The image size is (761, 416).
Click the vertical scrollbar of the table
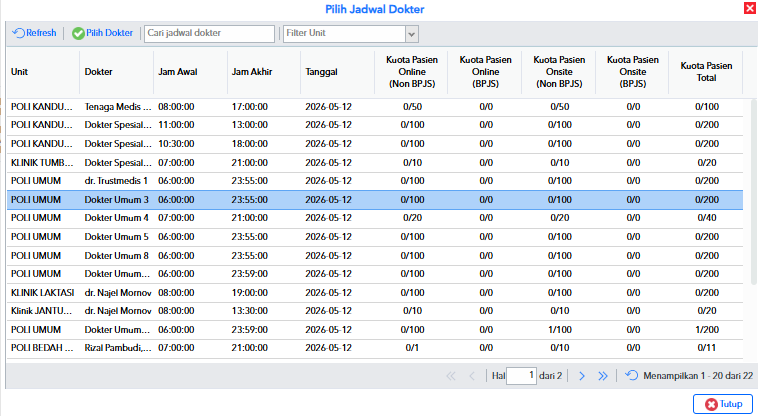[x=754, y=192]
